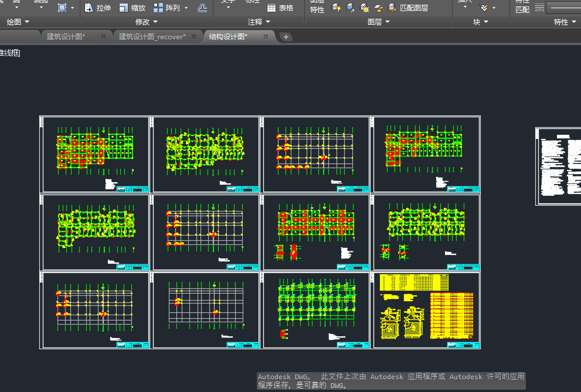The height and width of the screenshot is (392, 581).
Task: Click the layer off (light bulb) icon
Action: coord(336,8)
